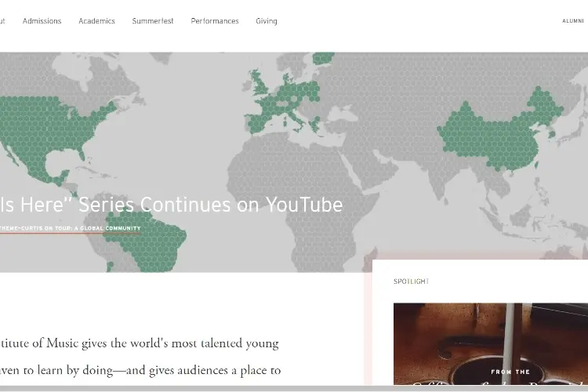
Task: Click the SPOTLIGHT heading text
Action: [x=412, y=281]
